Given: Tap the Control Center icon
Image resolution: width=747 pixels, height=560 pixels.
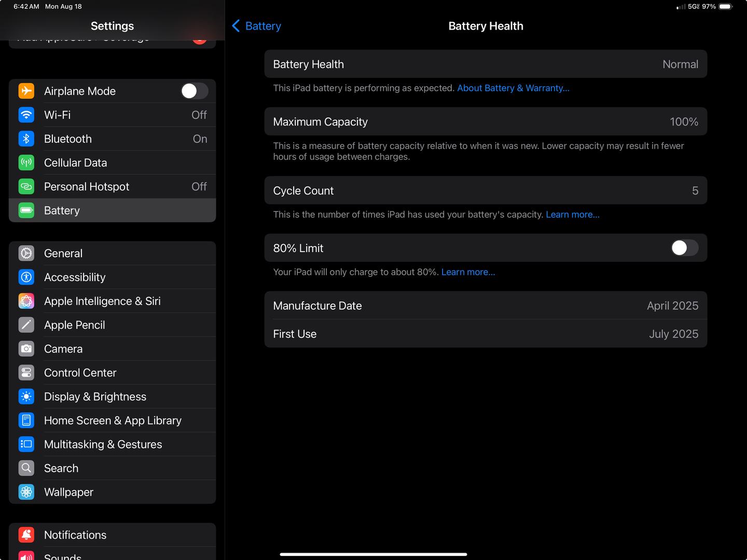Looking at the screenshot, I should click(x=26, y=372).
